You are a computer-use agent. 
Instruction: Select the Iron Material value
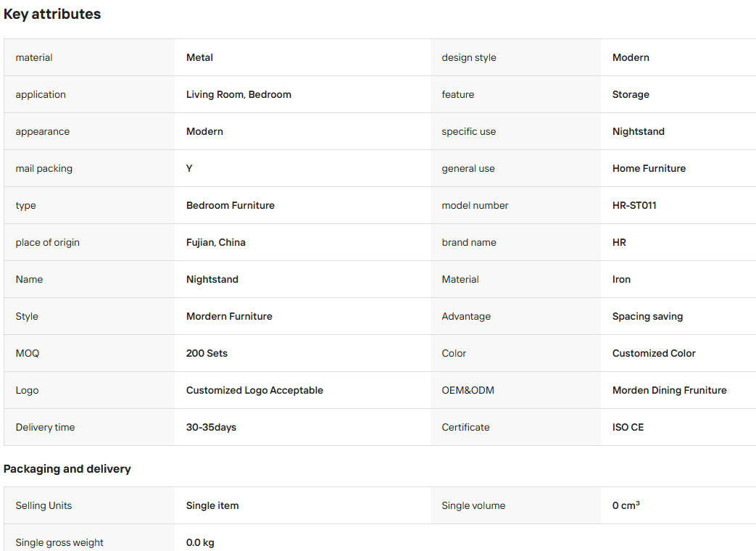point(621,280)
